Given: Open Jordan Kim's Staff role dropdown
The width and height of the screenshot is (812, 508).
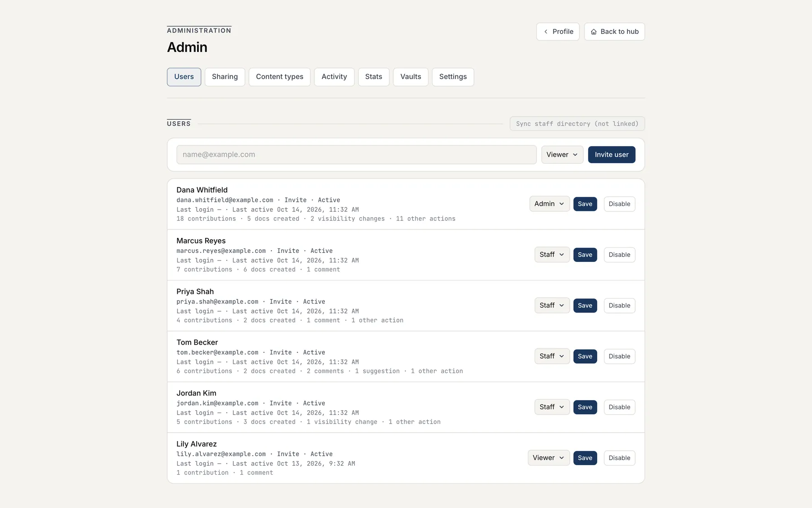Looking at the screenshot, I should click(x=552, y=407).
